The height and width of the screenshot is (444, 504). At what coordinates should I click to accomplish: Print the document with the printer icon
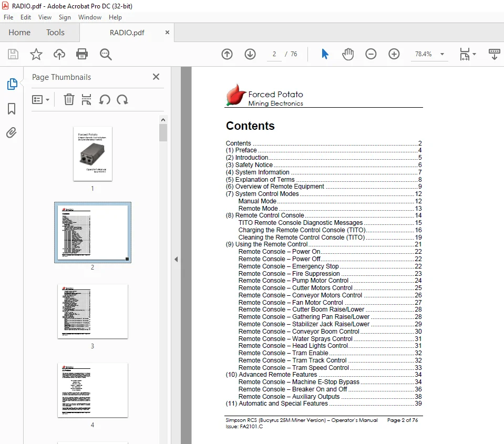[x=82, y=54]
